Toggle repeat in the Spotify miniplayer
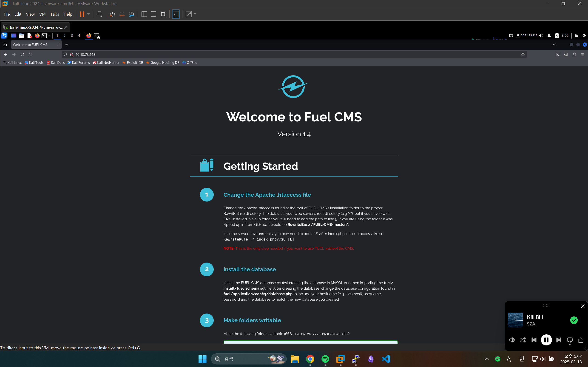Image resolution: width=588 pixels, height=367 pixels. 570,340
